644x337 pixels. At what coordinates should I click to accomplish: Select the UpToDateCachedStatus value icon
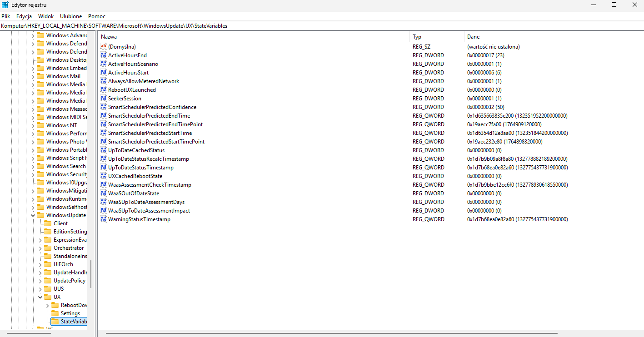103,150
